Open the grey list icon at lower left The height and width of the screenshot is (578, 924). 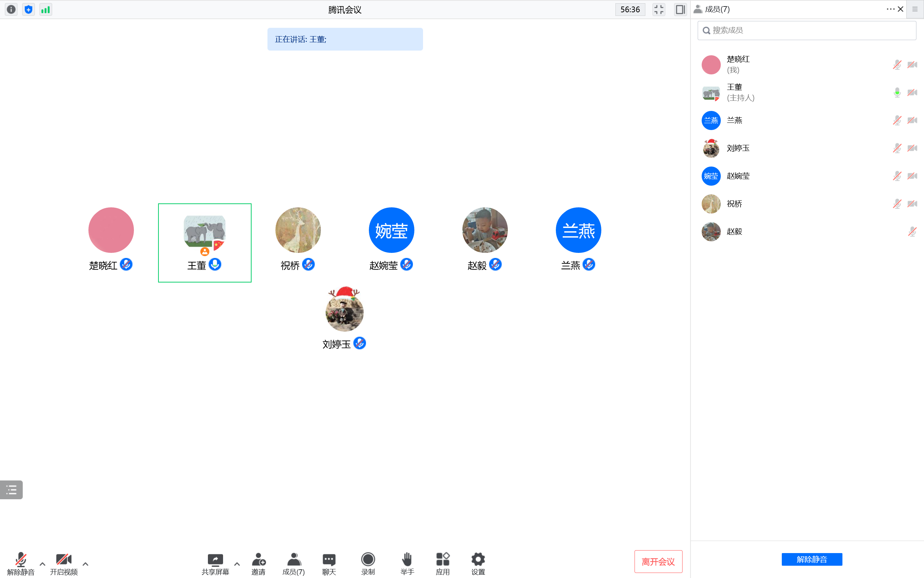(12, 489)
